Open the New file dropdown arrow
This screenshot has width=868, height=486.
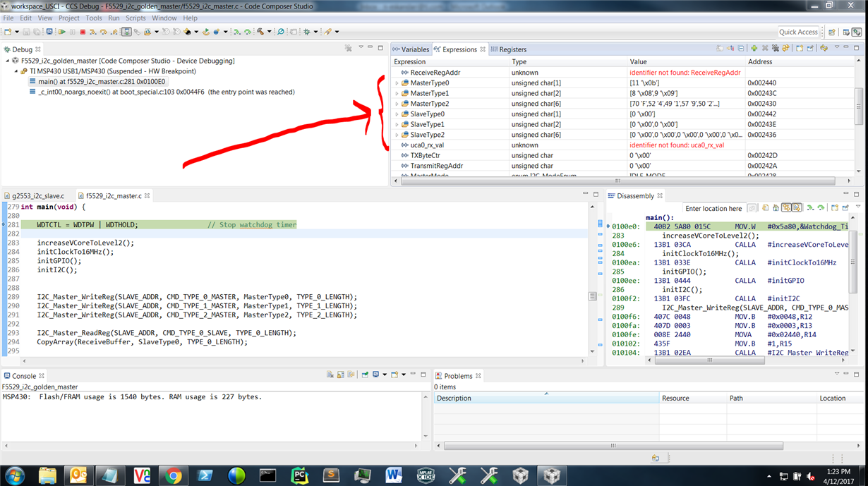coord(17,32)
